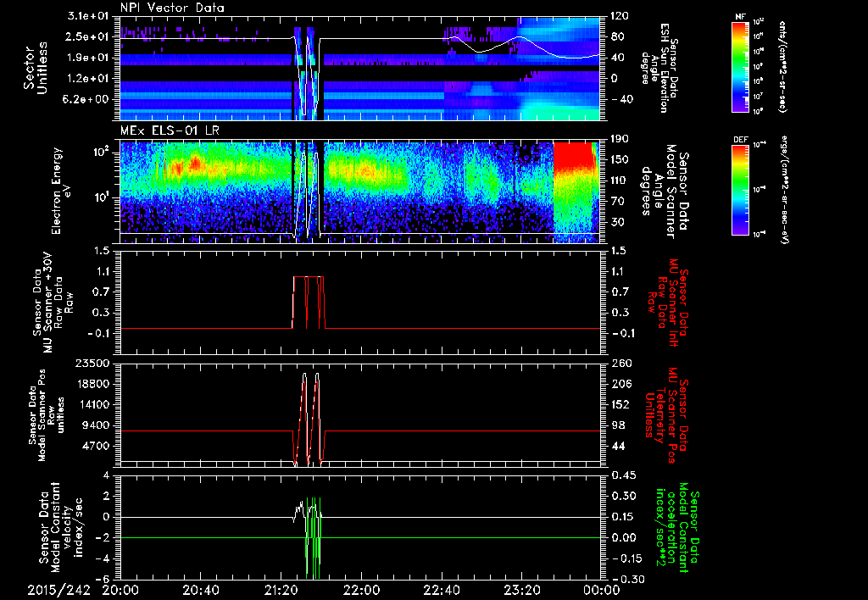
Task: Click the green acceleration spikes in bottom plot
Action: click(314, 538)
